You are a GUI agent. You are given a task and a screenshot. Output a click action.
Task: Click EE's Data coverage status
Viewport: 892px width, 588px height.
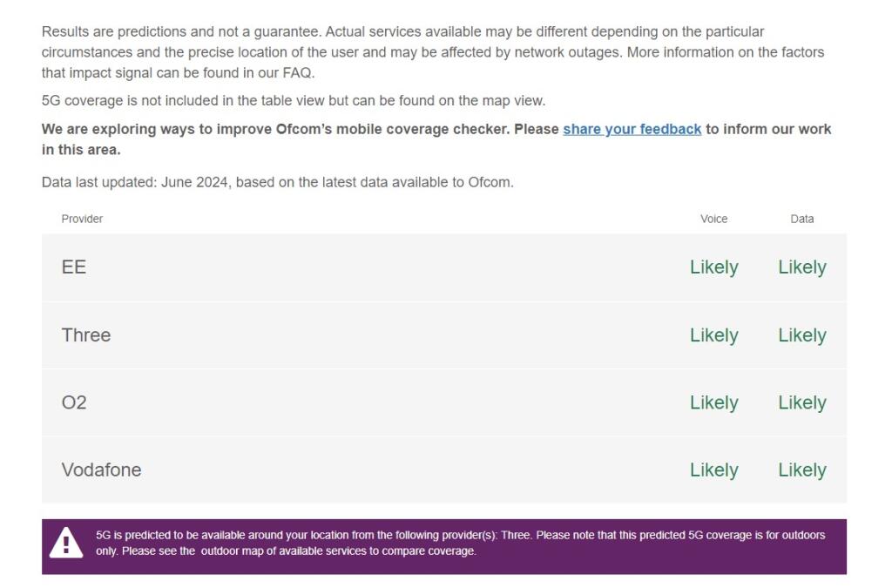coord(801,267)
